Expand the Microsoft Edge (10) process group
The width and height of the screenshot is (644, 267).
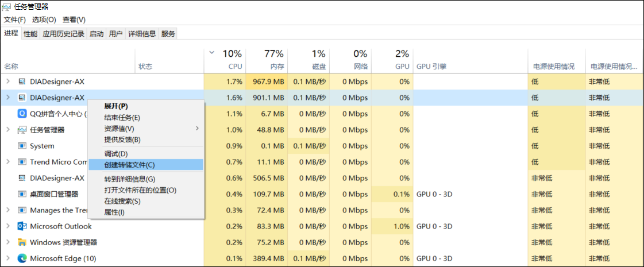7,258
